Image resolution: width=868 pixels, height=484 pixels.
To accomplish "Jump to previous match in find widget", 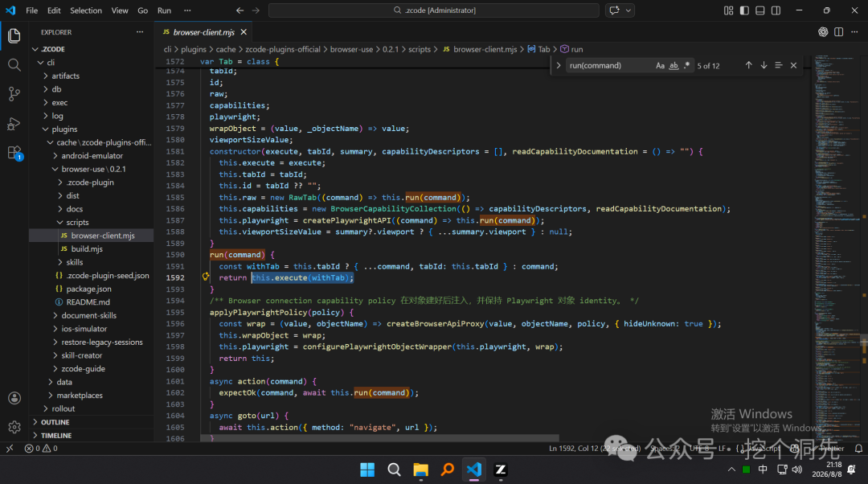I will (x=748, y=65).
